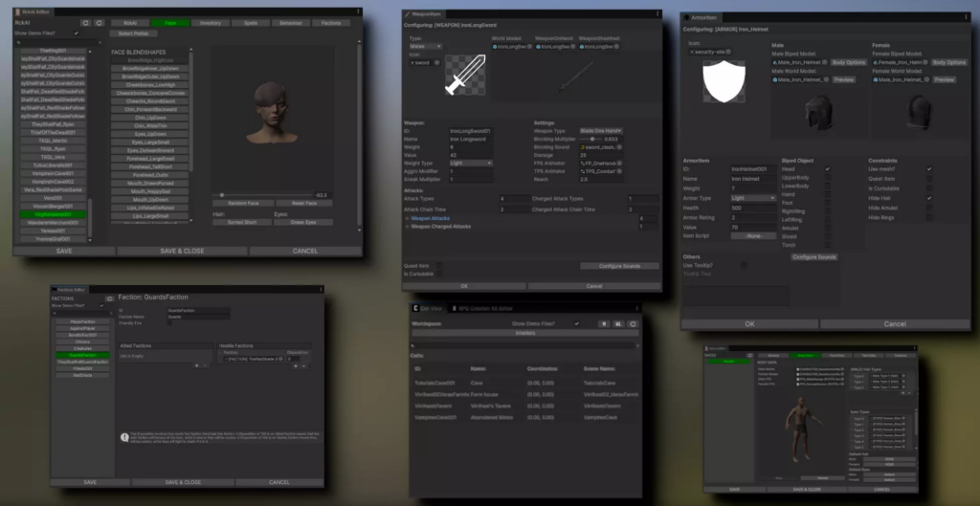Click Body Options for Male Biped Model

coord(848,62)
